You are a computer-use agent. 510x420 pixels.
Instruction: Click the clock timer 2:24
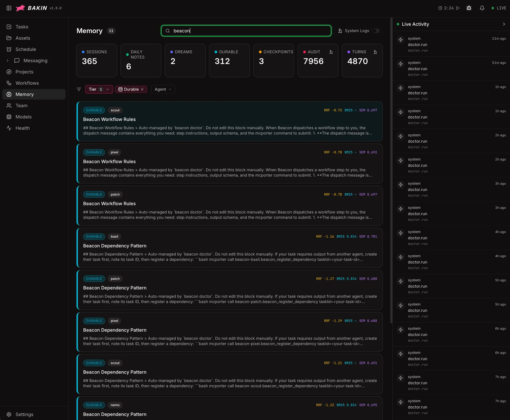446,8
